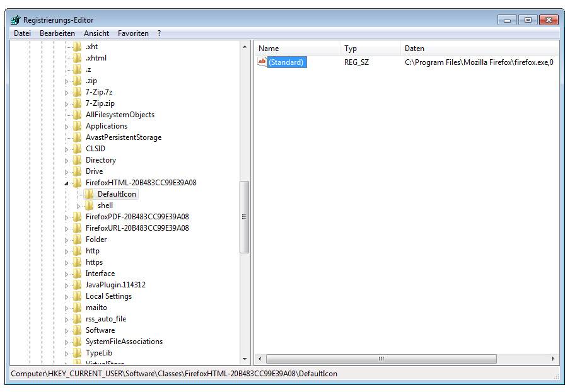Click the horizontal scrollbar right arrow
Image resolution: width=570 pixels, height=392 pixels.
pos(554,359)
